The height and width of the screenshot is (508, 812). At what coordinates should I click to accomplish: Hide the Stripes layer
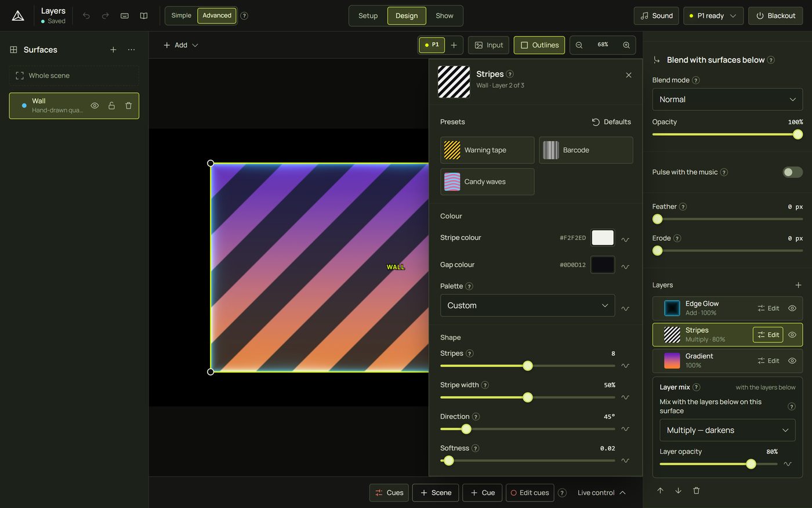[792, 335]
